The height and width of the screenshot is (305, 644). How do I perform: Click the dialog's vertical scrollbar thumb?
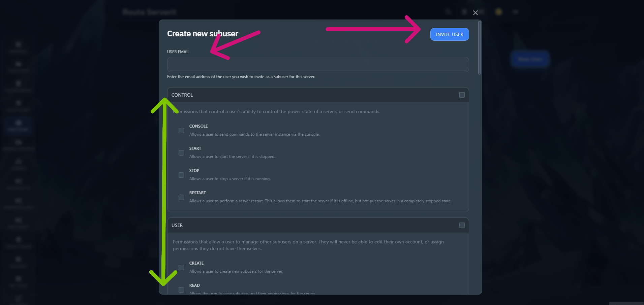480,48
